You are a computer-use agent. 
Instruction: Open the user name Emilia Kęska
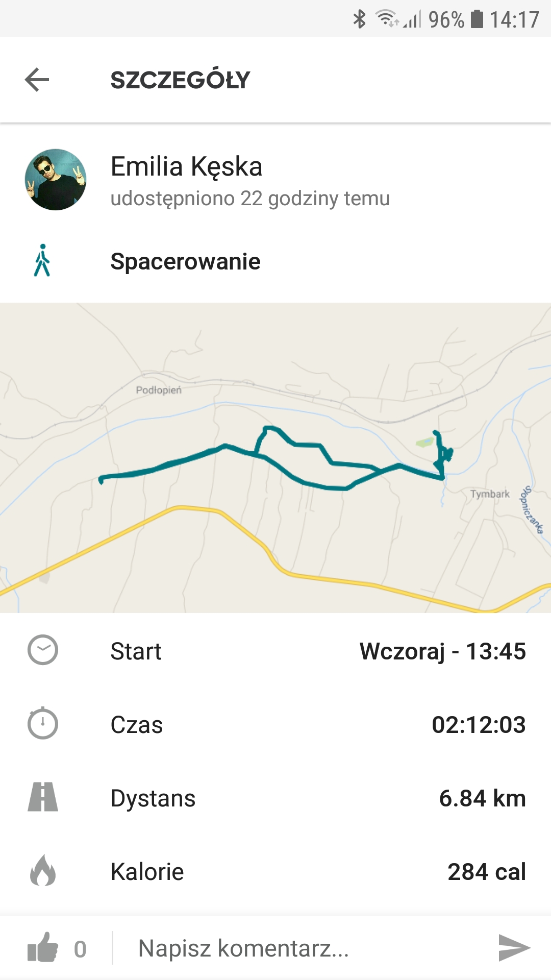187,166
